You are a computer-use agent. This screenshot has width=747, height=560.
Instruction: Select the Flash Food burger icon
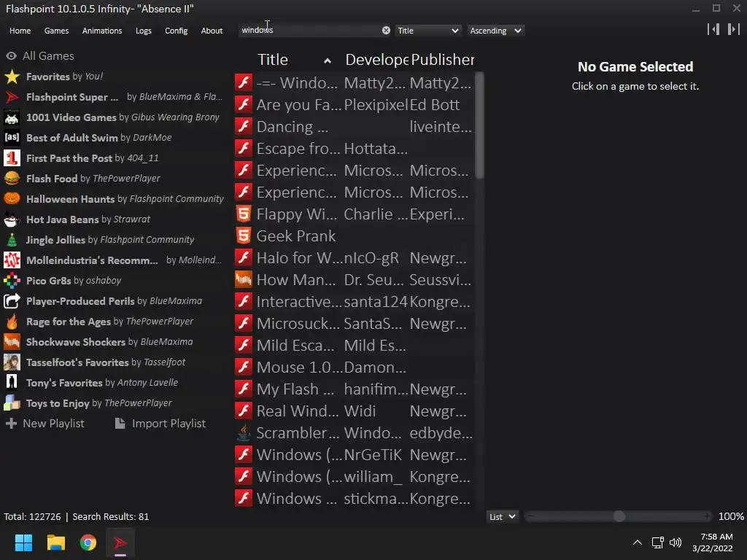[x=12, y=179]
